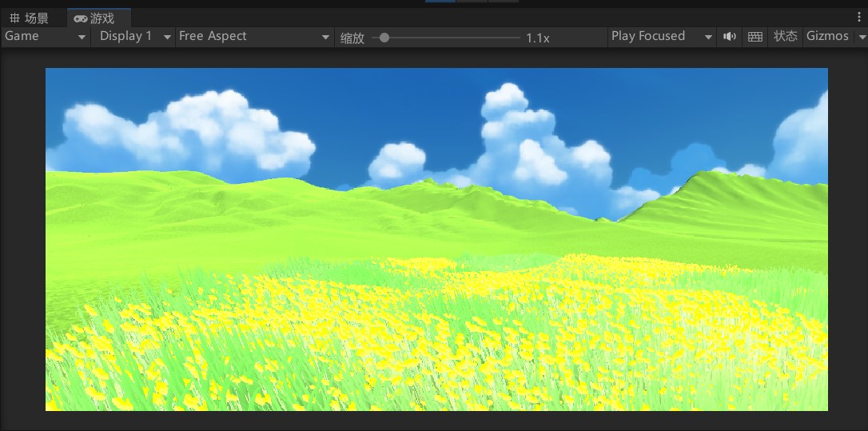The width and height of the screenshot is (868, 431).
Task: Click inside the rendered game viewport
Action: 436,239
